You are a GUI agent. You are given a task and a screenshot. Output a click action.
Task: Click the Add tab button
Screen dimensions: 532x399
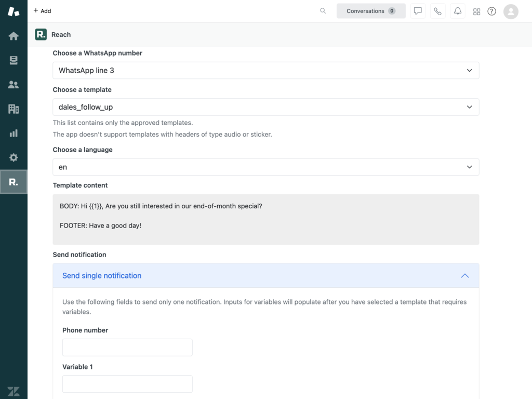coord(42,11)
